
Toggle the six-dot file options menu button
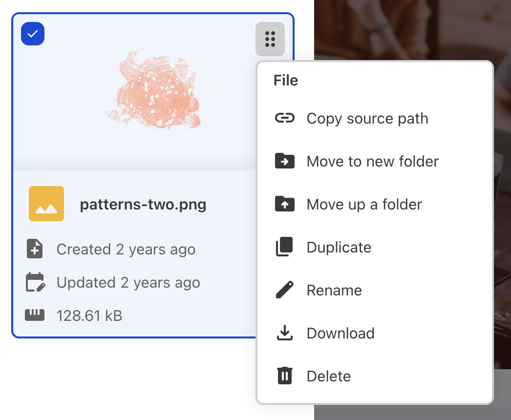tap(270, 39)
